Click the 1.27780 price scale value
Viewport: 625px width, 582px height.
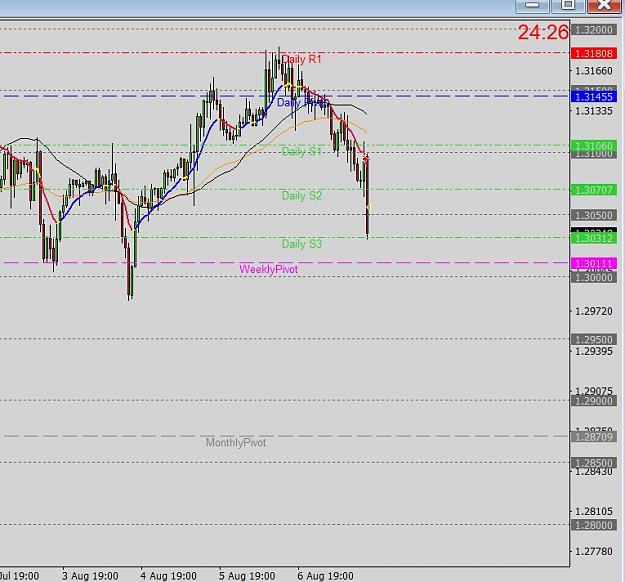pyautogui.click(x=594, y=551)
